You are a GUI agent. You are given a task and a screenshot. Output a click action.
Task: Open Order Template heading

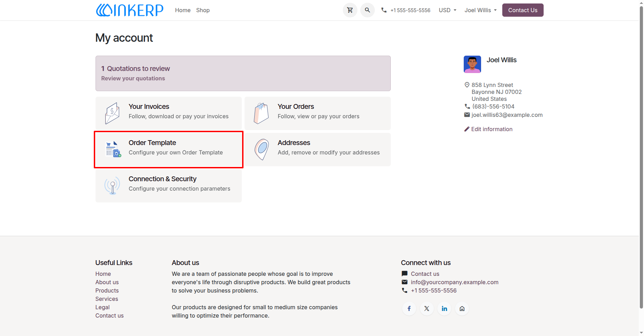click(x=152, y=143)
